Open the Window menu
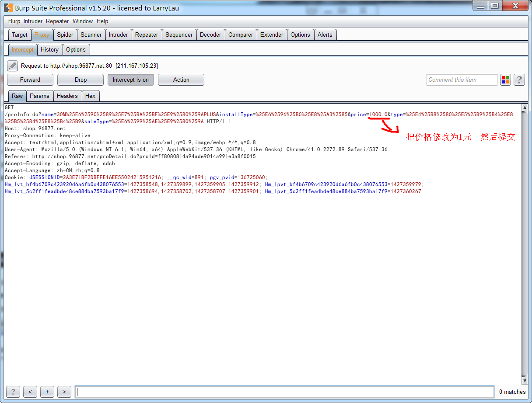This screenshot has width=532, height=403. pos(83,21)
